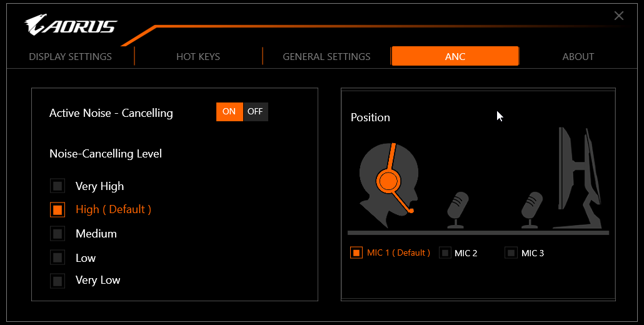Pick Very Low noise-cancelling level
This screenshot has height=325, width=644.
pos(58,281)
